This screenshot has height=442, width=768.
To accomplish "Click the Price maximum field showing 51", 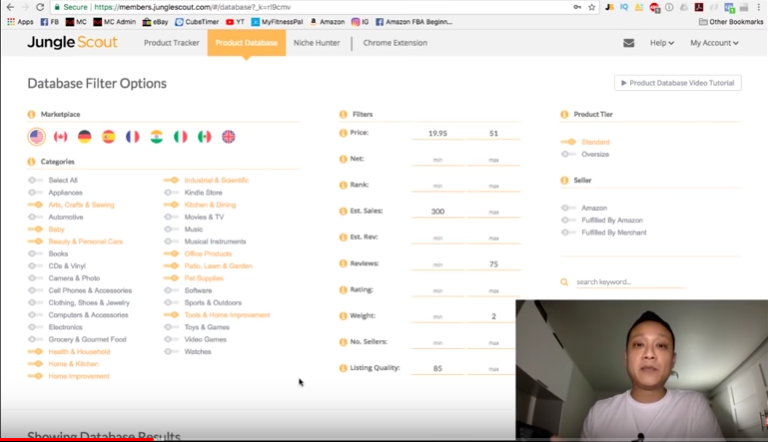I will point(494,133).
